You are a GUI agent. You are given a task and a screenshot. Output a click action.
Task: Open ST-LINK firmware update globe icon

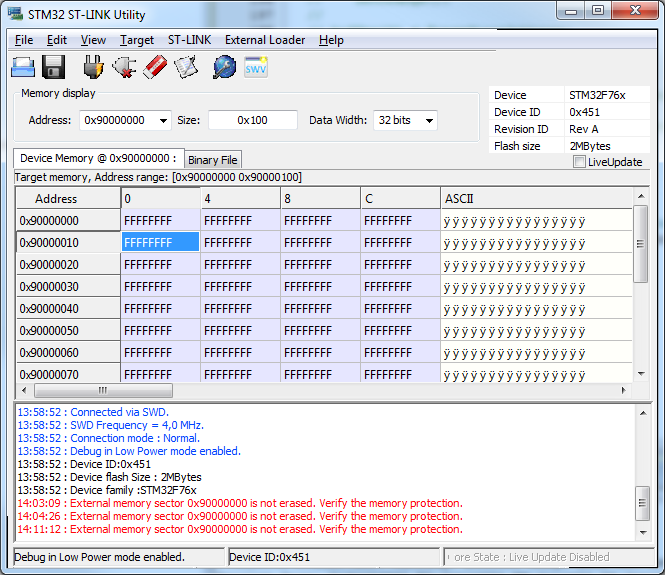[x=224, y=67]
